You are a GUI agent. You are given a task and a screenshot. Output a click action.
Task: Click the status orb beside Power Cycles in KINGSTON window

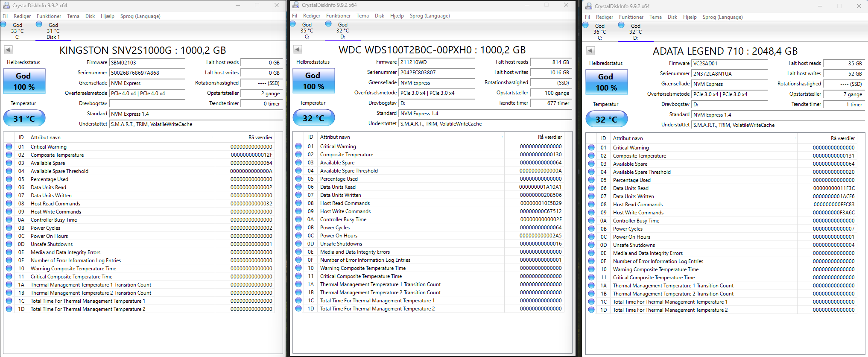tap(9, 228)
